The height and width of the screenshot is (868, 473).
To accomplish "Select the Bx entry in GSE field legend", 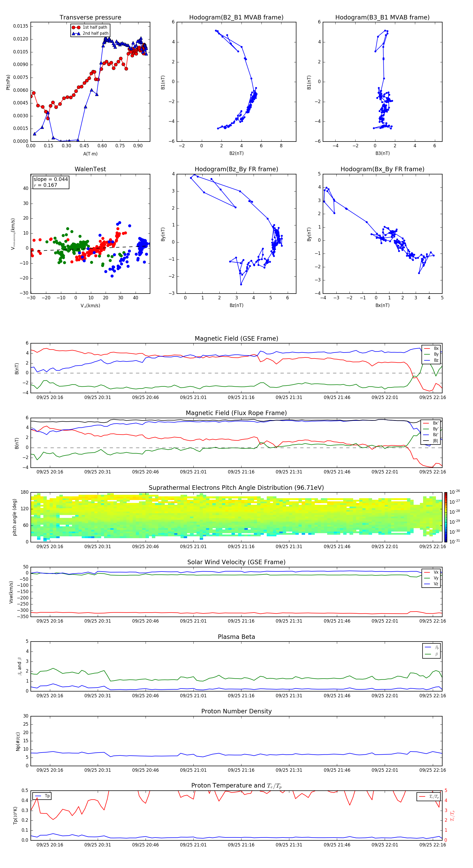I will pyautogui.click(x=431, y=349).
